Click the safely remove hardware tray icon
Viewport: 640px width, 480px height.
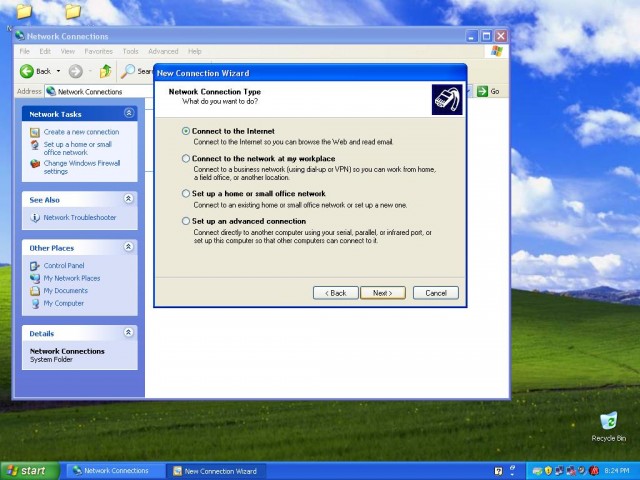[x=538, y=471]
